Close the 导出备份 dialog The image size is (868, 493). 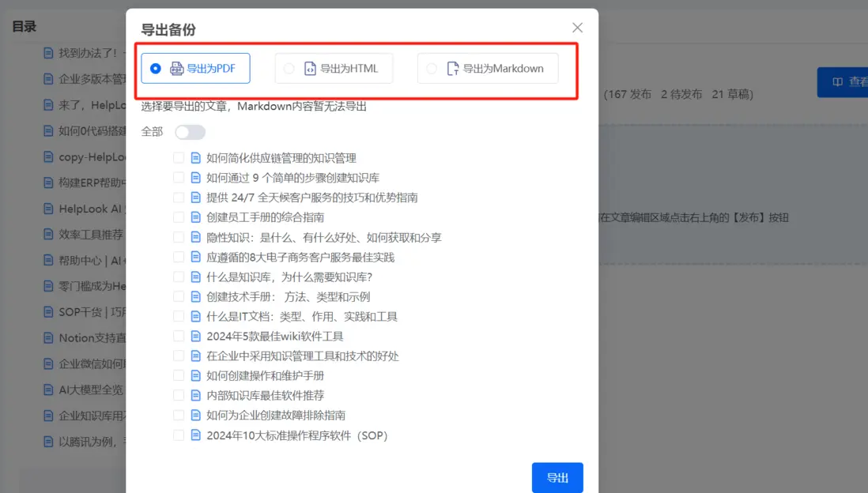[577, 27]
